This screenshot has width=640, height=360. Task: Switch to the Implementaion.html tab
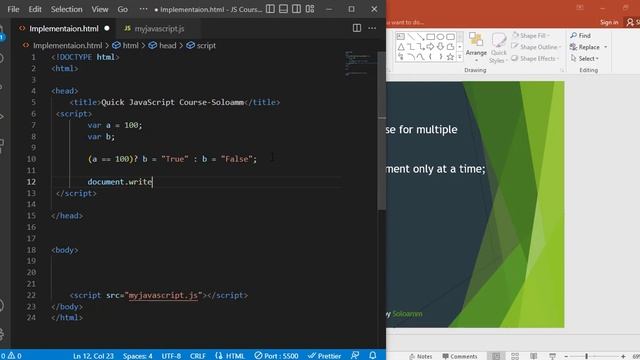pos(64,29)
